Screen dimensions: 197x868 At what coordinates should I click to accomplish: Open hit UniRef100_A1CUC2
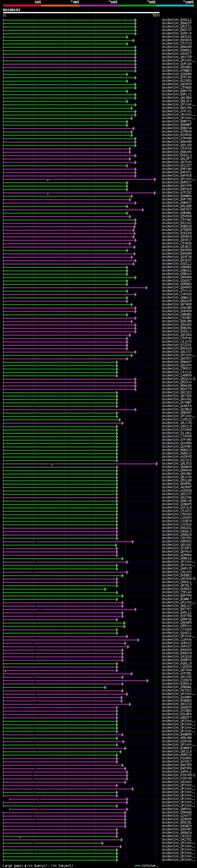pyautogui.click(x=177, y=460)
